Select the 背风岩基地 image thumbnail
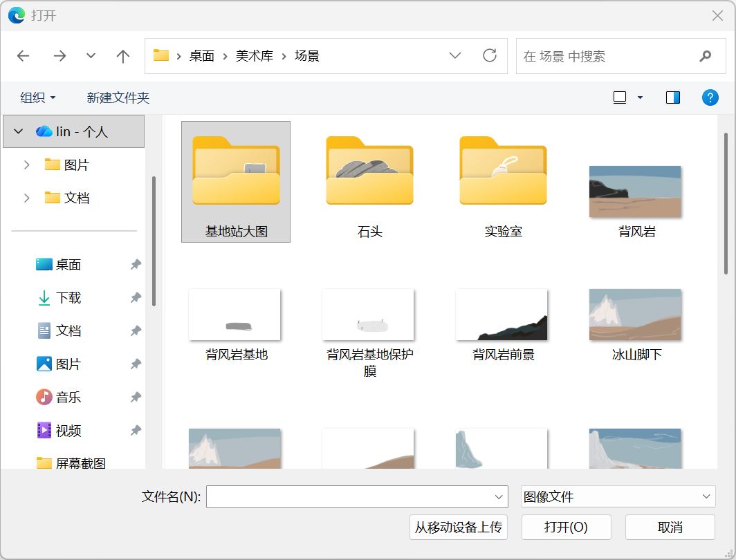The height and width of the screenshot is (560, 736). point(234,315)
